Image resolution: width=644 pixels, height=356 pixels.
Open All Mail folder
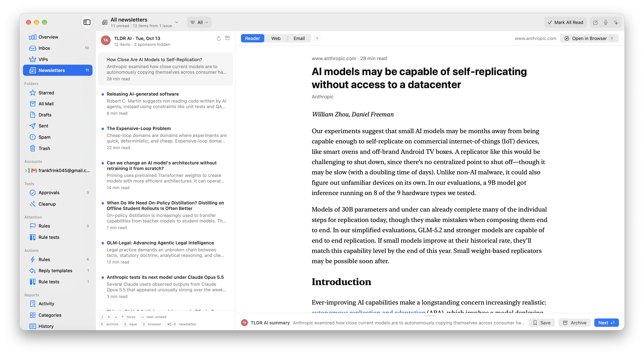(58, 104)
